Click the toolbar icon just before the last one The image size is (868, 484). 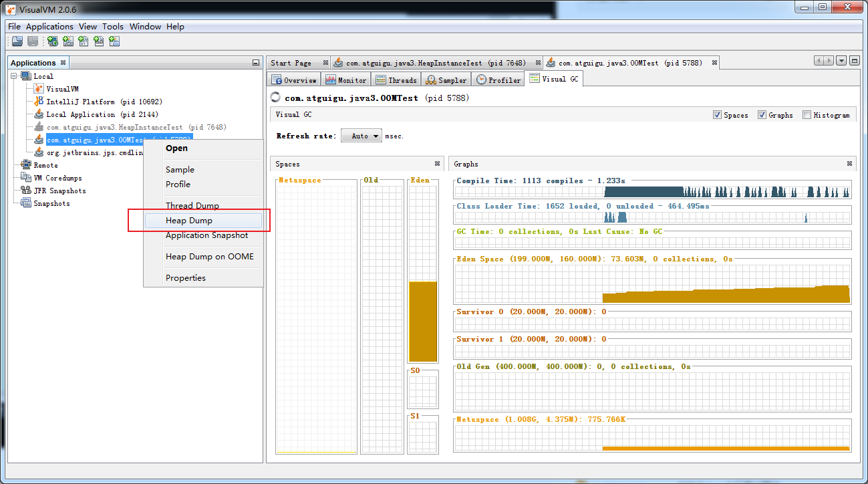click(99, 41)
